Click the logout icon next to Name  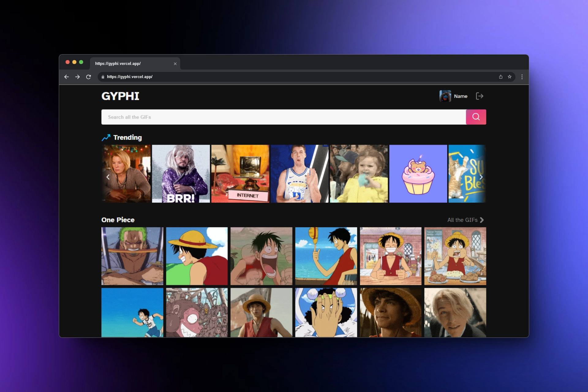coord(480,96)
